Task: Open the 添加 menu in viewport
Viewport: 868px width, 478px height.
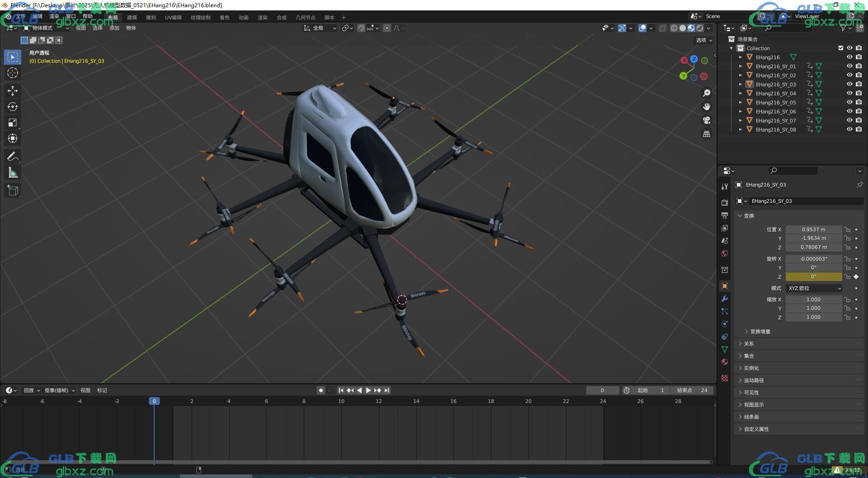Action: (x=114, y=28)
